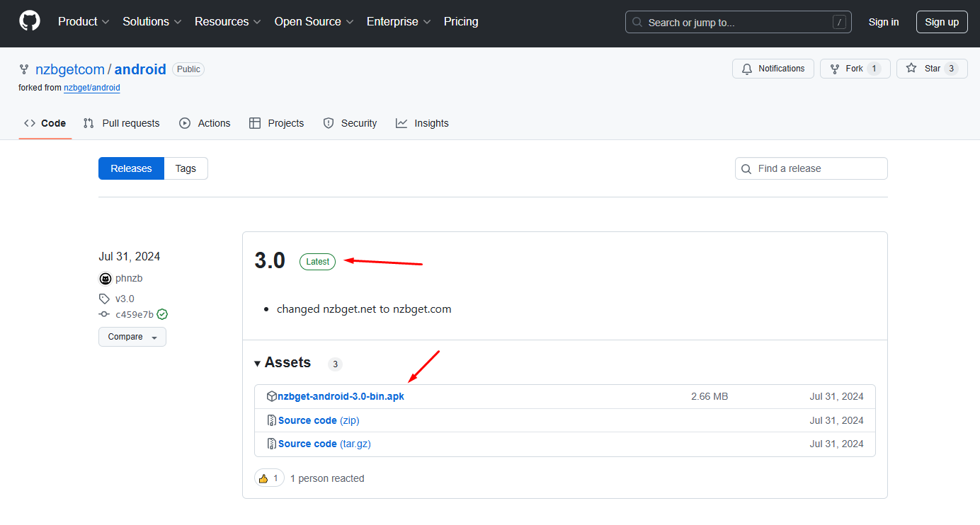Click the file icon beside Source code (tar.gz)
Viewport: 980px width, 525px height.
pyautogui.click(x=272, y=444)
